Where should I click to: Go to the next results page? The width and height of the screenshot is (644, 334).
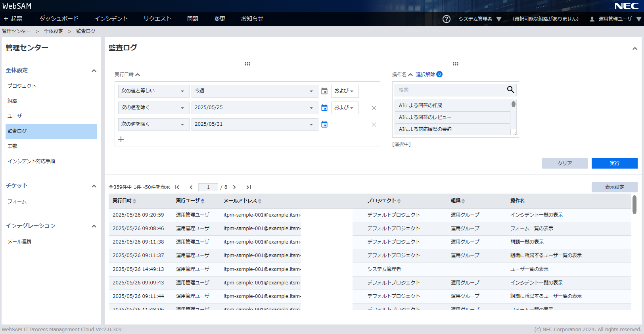234,187
